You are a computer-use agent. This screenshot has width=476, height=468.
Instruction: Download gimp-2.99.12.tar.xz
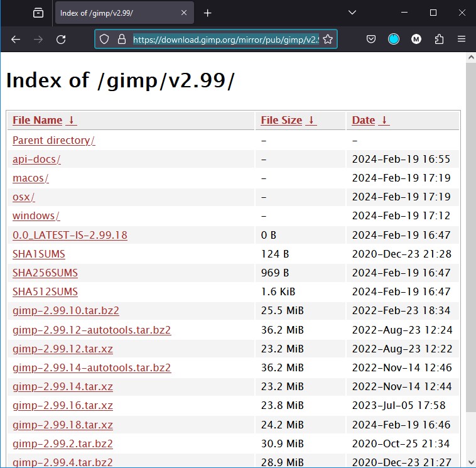tap(63, 349)
